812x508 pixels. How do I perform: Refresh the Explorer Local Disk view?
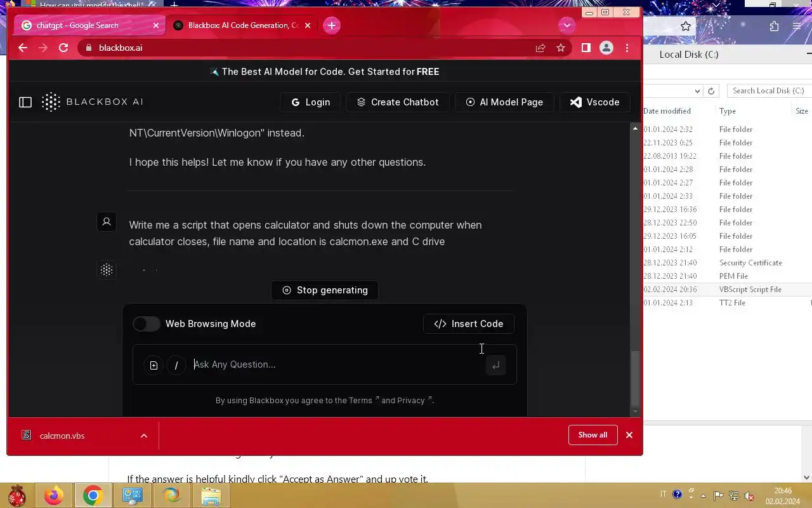711,91
